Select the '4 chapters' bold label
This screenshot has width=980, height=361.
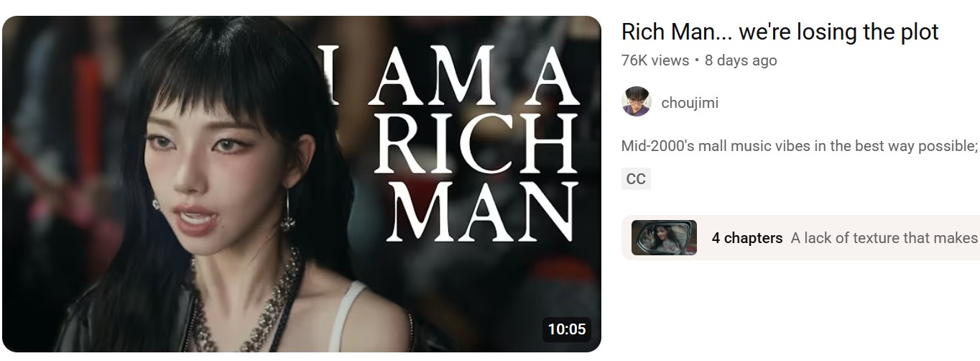point(747,238)
